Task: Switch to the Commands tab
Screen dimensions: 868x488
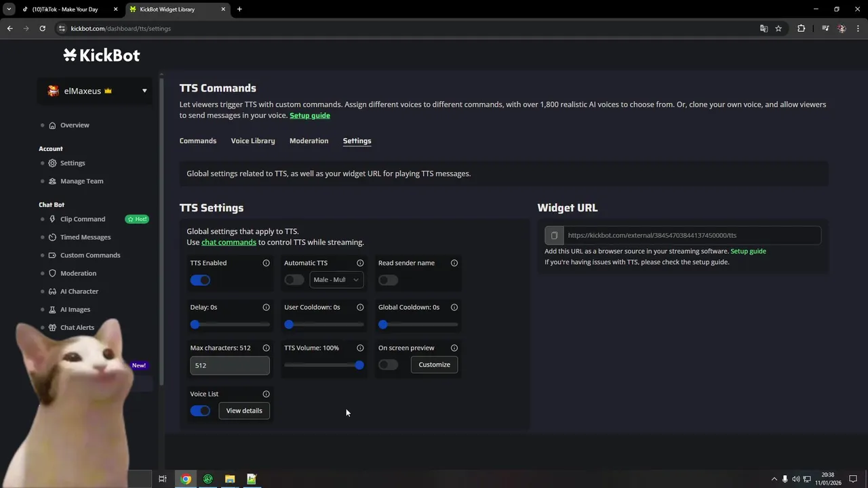Action: point(198,141)
